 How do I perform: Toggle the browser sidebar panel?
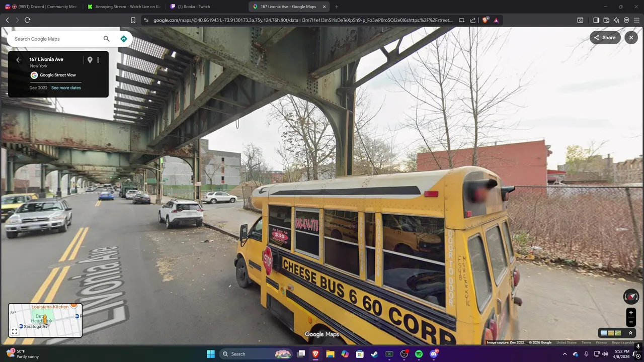(x=596, y=20)
